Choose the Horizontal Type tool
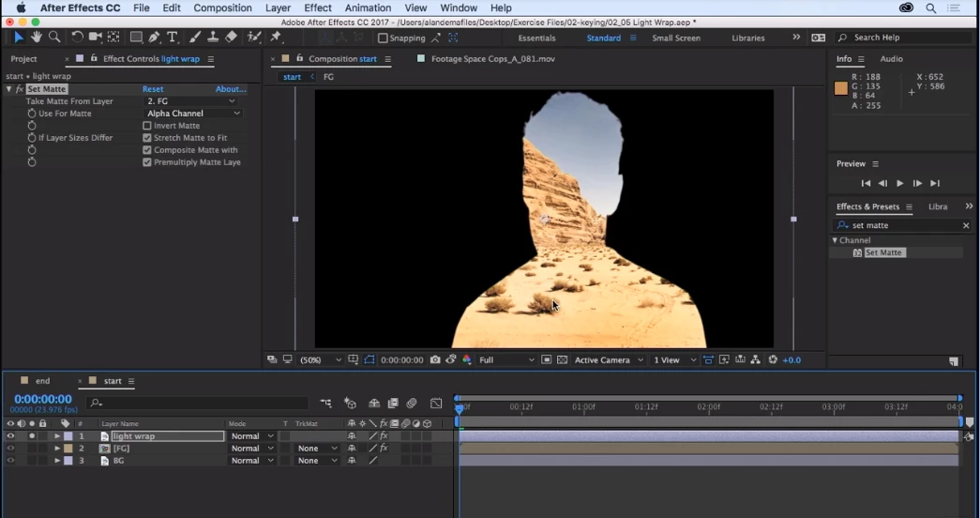This screenshot has height=518, width=980. (x=173, y=38)
